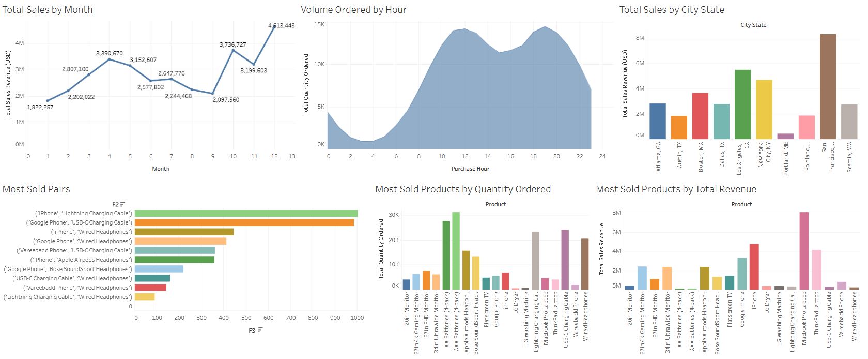Viewport: 868px width, 359px height.
Task: Select the iPhone, Lightning Charging Cable bar
Action: click(x=246, y=213)
